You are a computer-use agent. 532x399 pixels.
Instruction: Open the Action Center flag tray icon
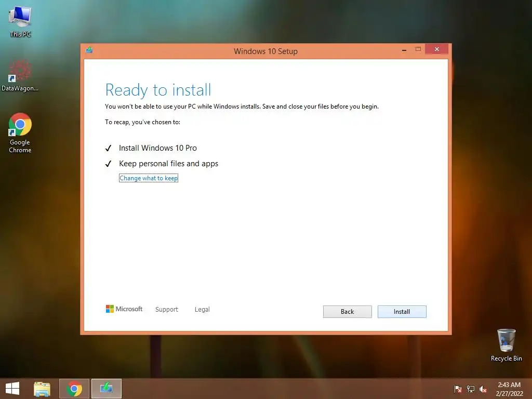coord(458,389)
